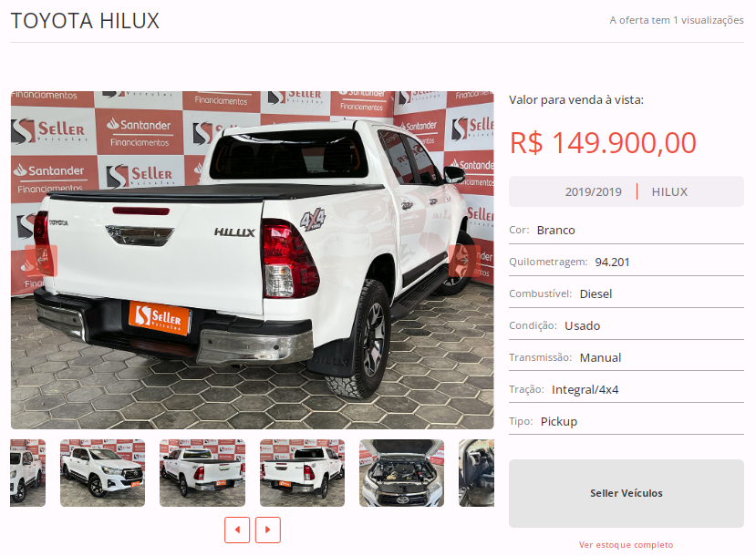Click the R$ 149.900,00 price

coord(603,143)
